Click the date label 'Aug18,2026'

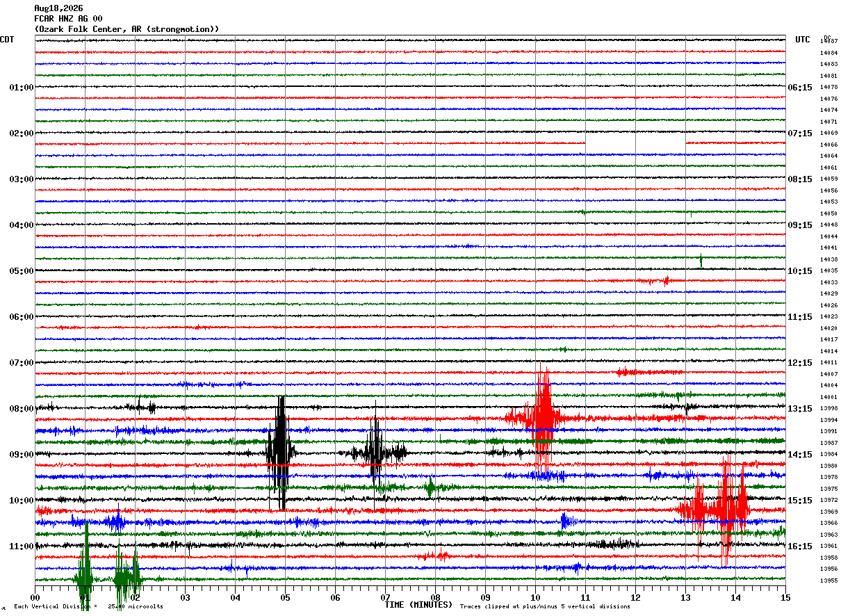(x=58, y=8)
